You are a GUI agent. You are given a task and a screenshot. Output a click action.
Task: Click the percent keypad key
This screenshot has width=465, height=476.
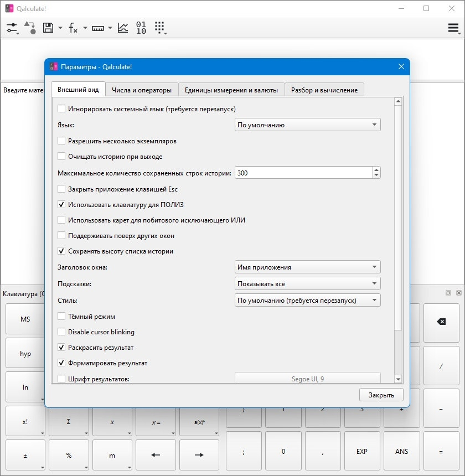pyautogui.click(x=69, y=456)
